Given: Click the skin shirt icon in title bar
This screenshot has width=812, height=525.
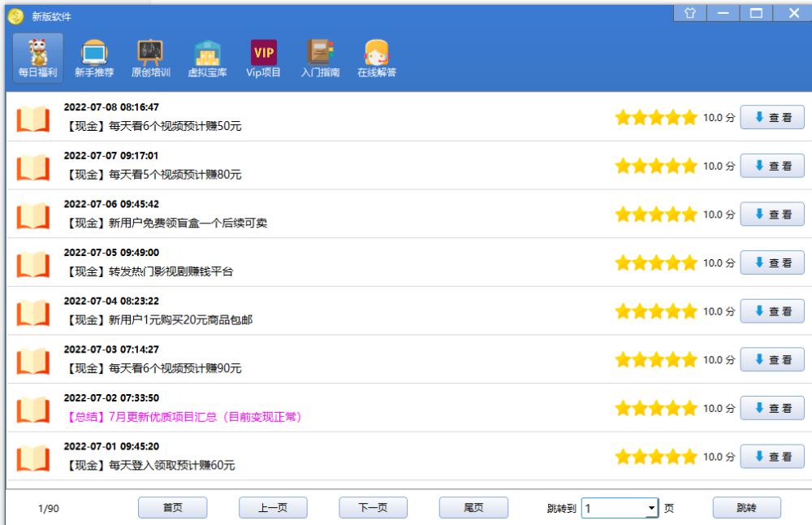Looking at the screenshot, I should [689, 13].
